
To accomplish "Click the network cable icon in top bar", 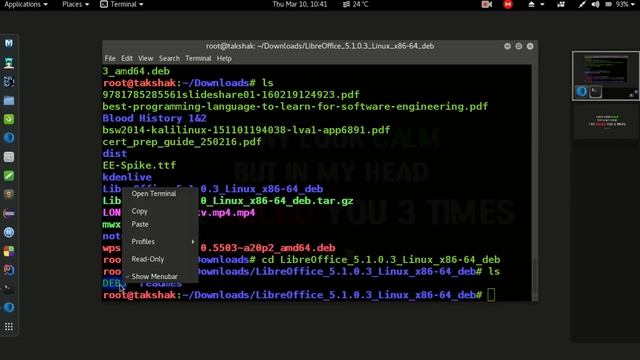I will 582,4.
